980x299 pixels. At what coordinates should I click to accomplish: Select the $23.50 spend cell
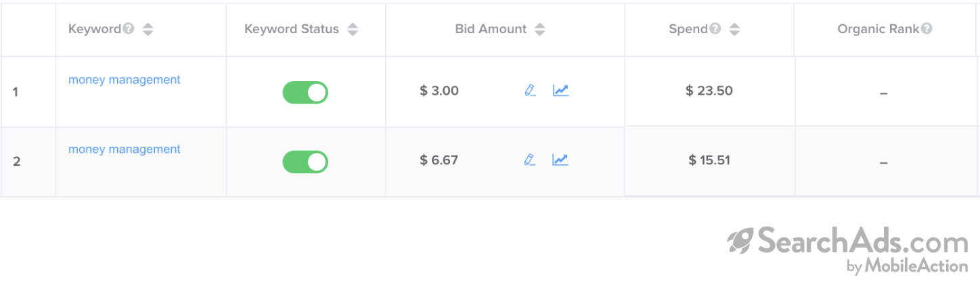coord(709,91)
